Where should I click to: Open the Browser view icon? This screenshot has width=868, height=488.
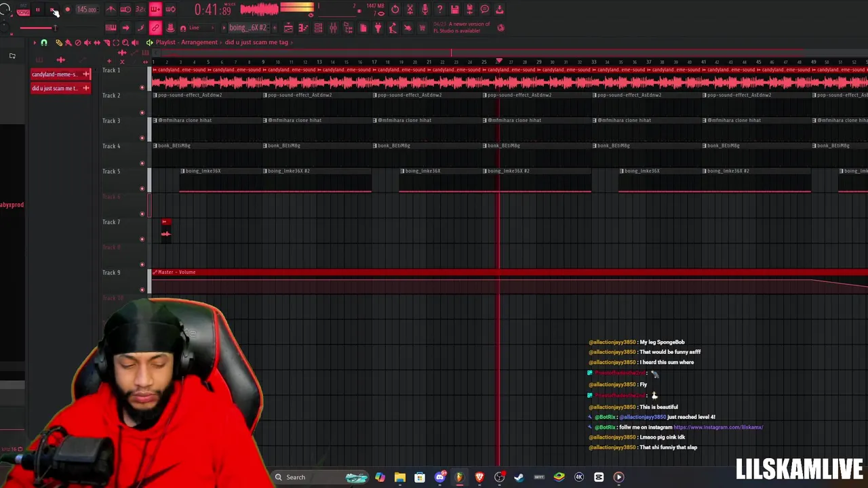click(348, 28)
